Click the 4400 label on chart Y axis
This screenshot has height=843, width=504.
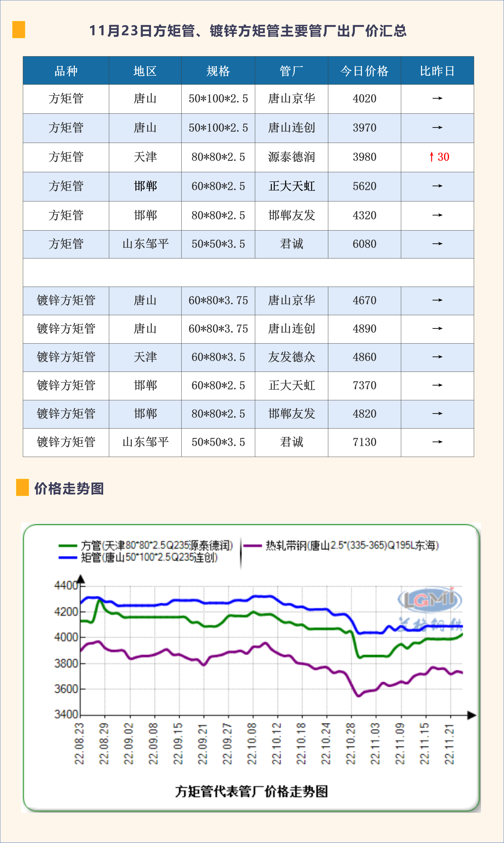coord(66,585)
